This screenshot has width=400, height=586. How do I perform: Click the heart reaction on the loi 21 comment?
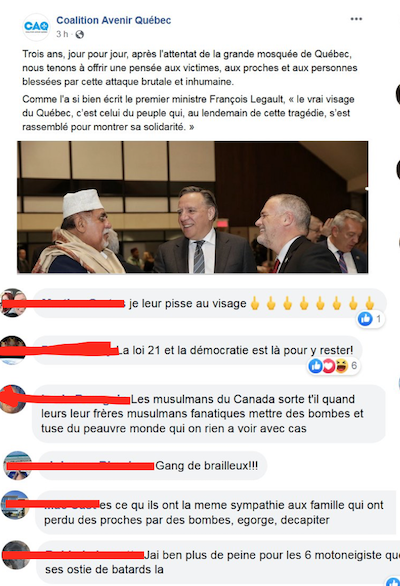click(328, 366)
